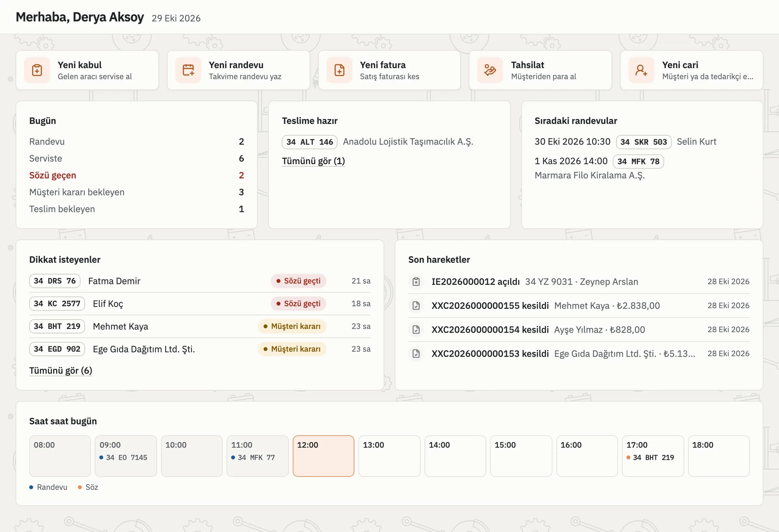Click the Tahsilat hand-coins icon

(x=490, y=70)
